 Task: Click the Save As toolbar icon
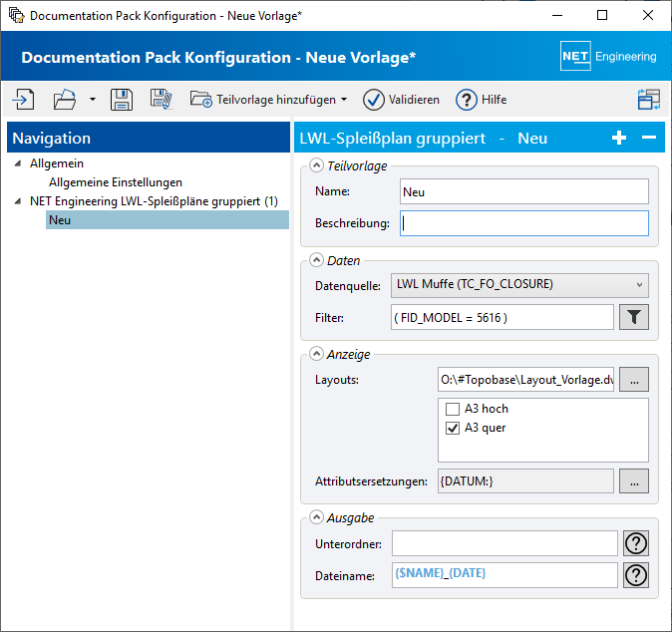pyautogui.click(x=162, y=100)
